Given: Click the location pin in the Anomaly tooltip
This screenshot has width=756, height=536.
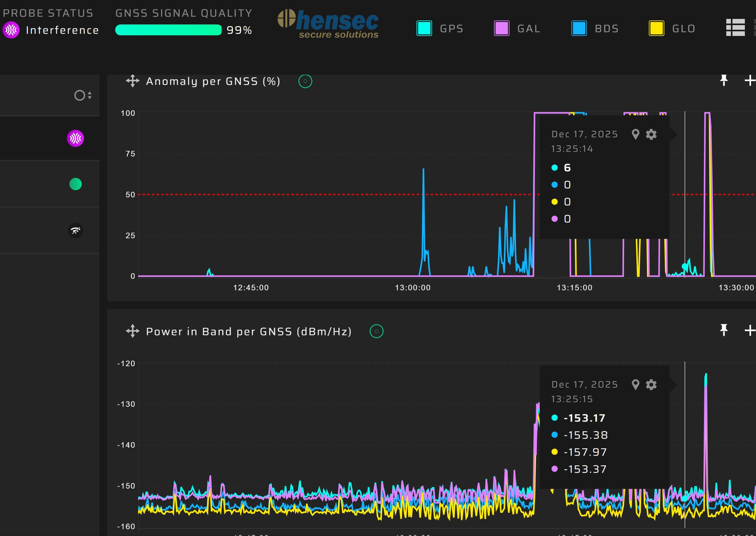Looking at the screenshot, I should 635,134.
